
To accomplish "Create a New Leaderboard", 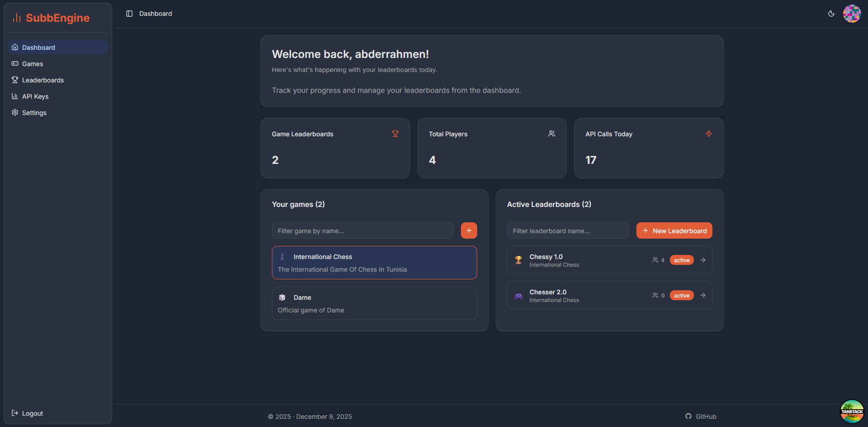I will (x=674, y=230).
